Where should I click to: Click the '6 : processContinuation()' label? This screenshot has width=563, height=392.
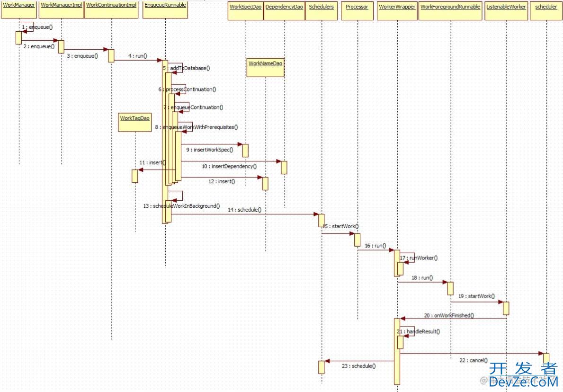click(x=187, y=89)
